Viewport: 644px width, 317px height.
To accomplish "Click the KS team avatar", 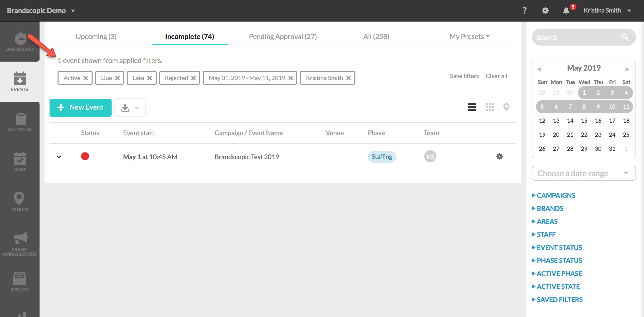I will 430,156.
